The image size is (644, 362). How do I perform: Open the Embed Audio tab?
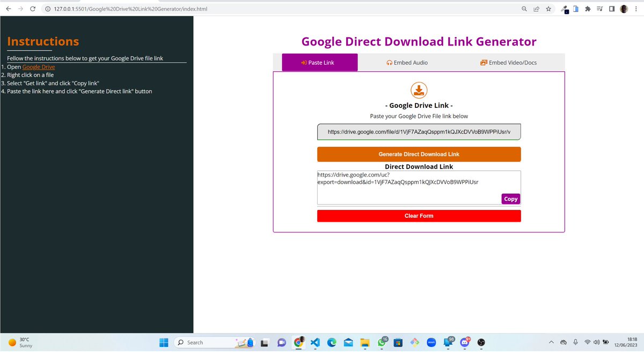click(407, 63)
